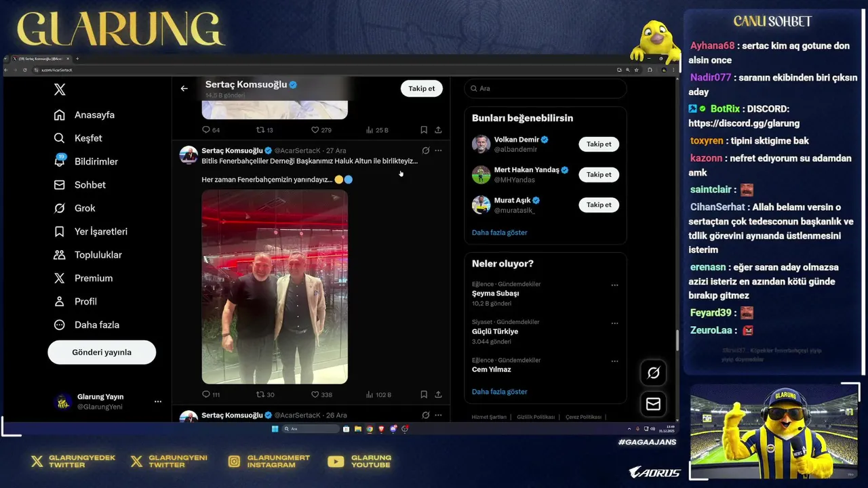The height and width of the screenshot is (488, 868).
Task: Open Profil page
Action: click(75, 302)
